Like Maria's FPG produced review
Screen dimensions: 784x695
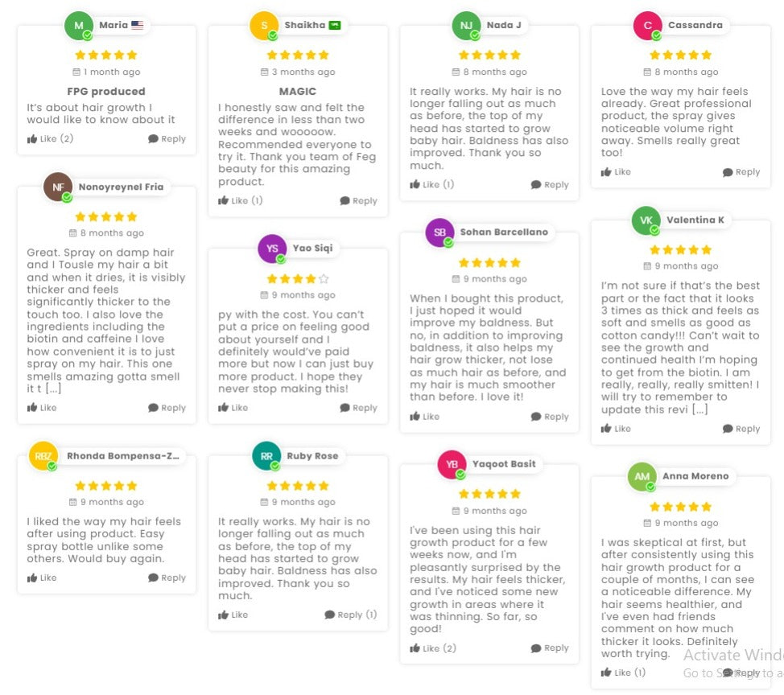click(x=50, y=138)
